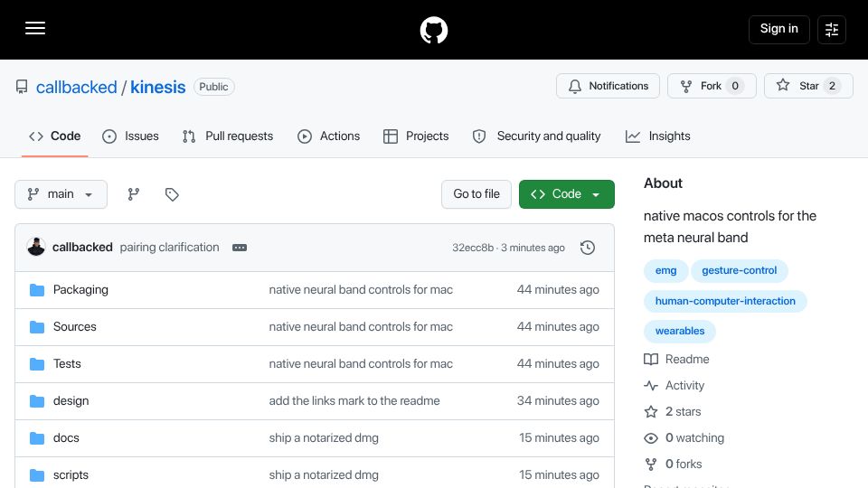Open the pairing clarification commit message
Image resolution: width=868 pixels, height=488 pixels.
169,248
